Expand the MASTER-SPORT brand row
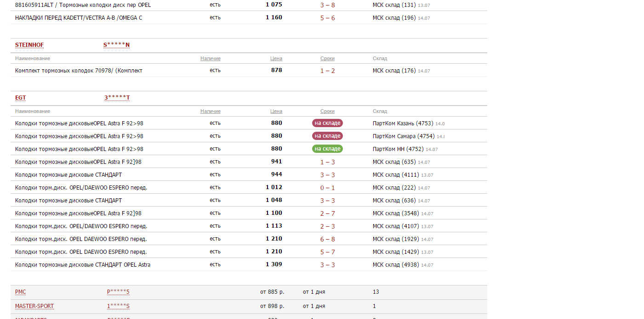The width and height of the screenshot is (644, 319). pos(249,306)
